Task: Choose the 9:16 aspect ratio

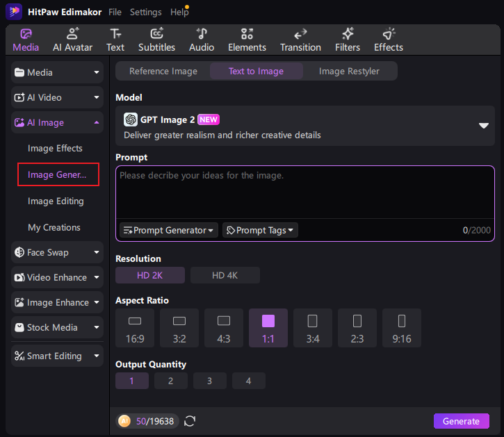Action: pos(402,328)
